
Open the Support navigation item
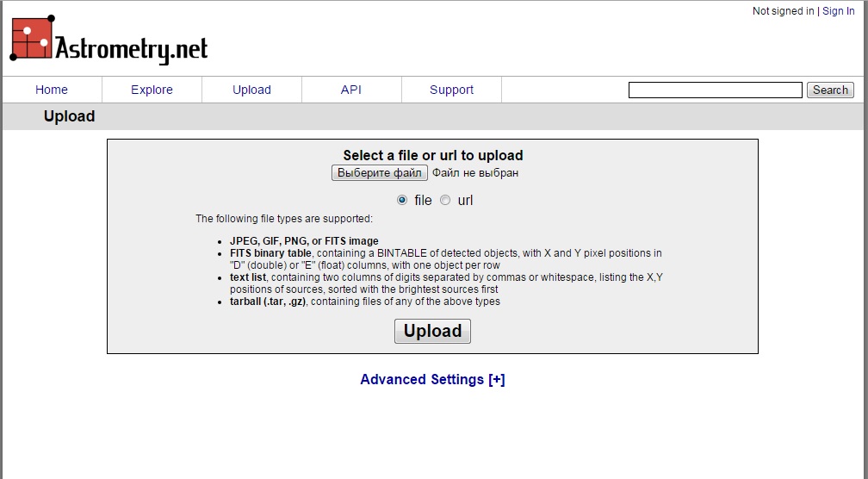pos(451,90)
